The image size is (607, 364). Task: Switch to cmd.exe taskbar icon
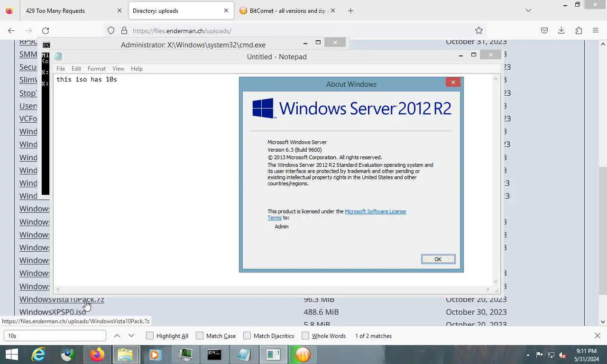[x=214, y=355]
